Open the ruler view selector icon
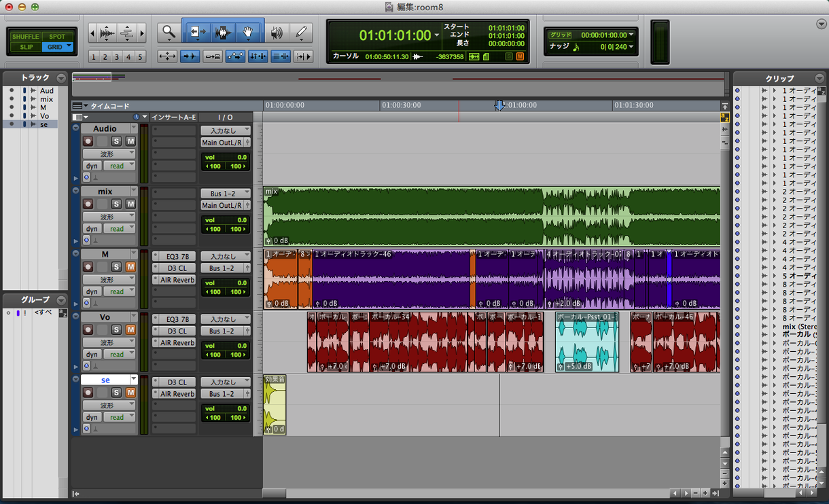 click(80, 106)
